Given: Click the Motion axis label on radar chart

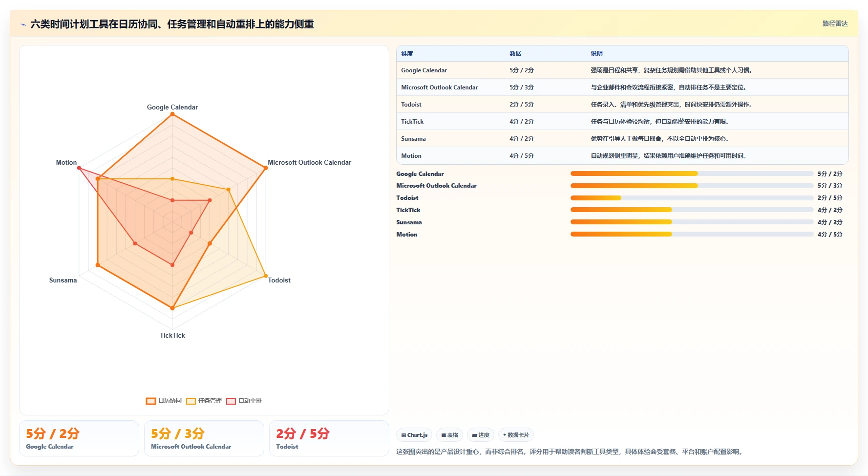Looking at the screenshot, I should pyautogui.click(x=66, y=162).
